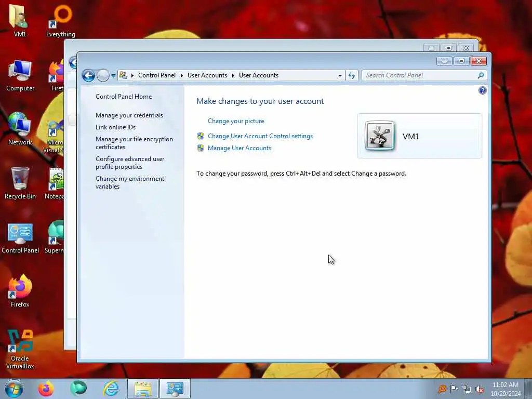Open Action Center flag tray icon

[x=454, y=389]
